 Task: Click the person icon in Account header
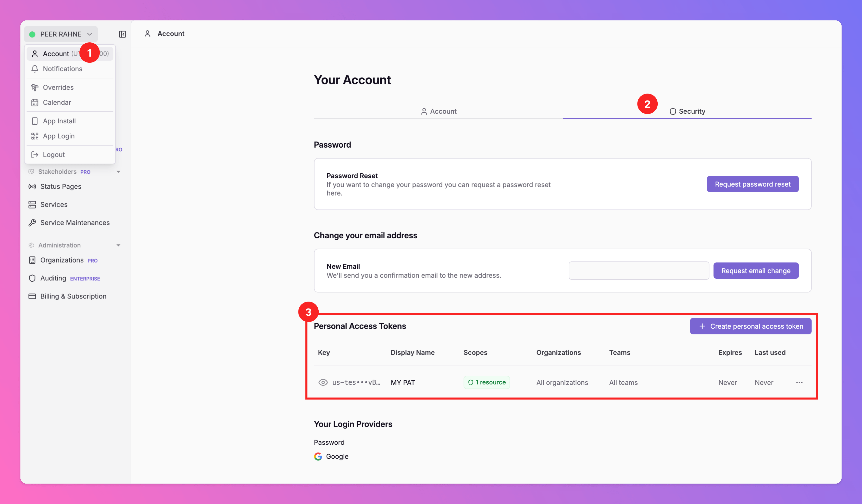147,33
